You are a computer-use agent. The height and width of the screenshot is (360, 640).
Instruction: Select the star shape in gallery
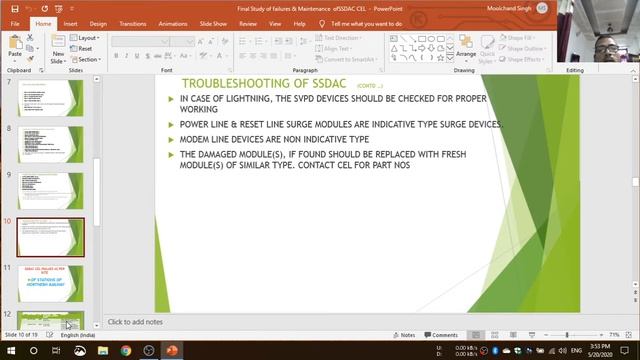(440, 58)
